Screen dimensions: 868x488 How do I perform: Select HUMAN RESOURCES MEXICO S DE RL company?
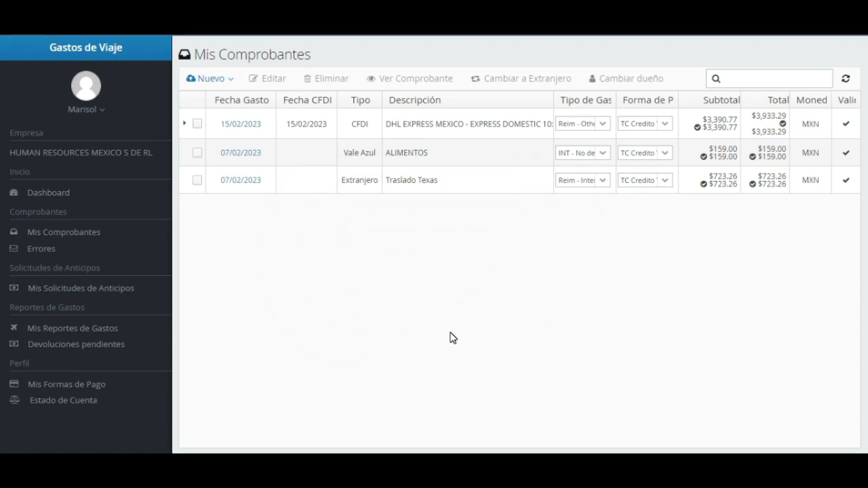pyautogui.click(x=81, y=152)
